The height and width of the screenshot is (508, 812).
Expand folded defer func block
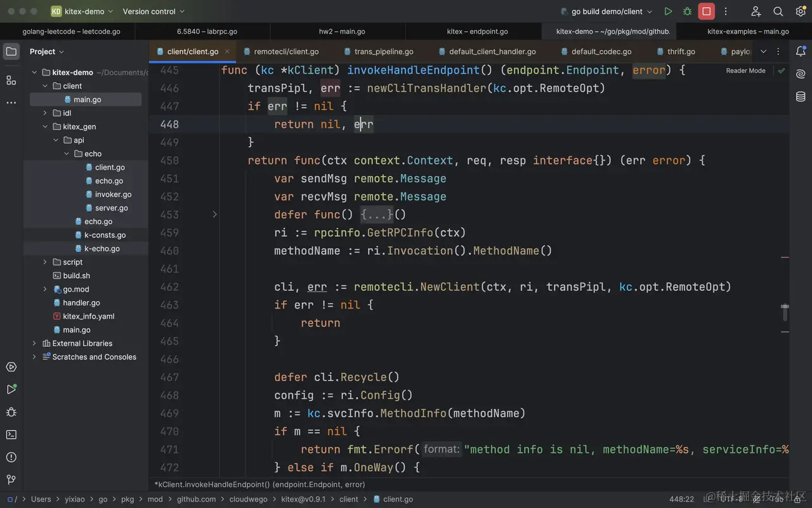click(x=214, y=215)
